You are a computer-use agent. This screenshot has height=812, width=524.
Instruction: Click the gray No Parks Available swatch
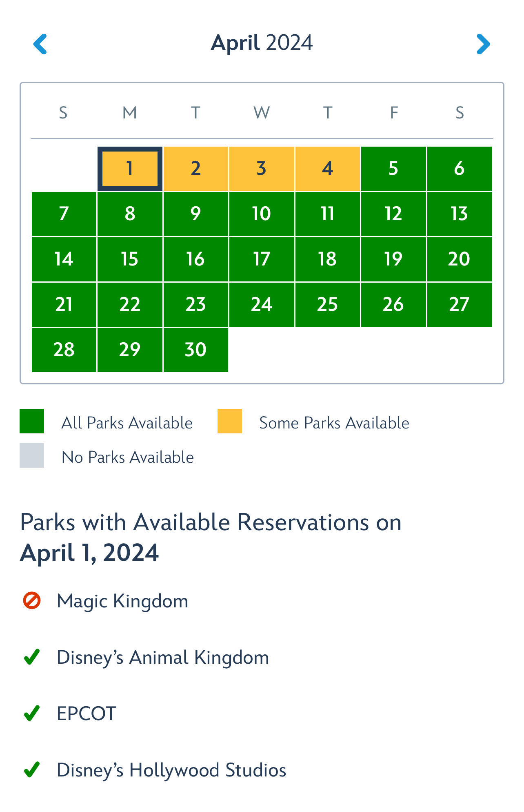tap(32, 455)
